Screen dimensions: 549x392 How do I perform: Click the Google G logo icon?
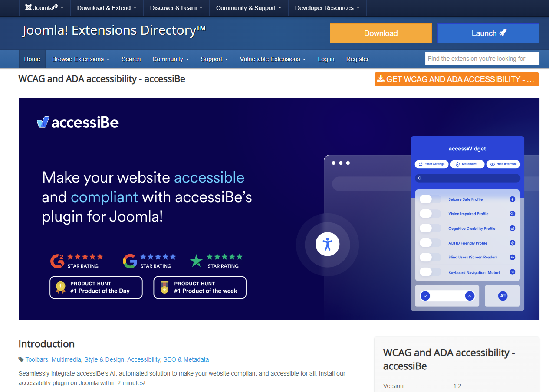(130, 261)
